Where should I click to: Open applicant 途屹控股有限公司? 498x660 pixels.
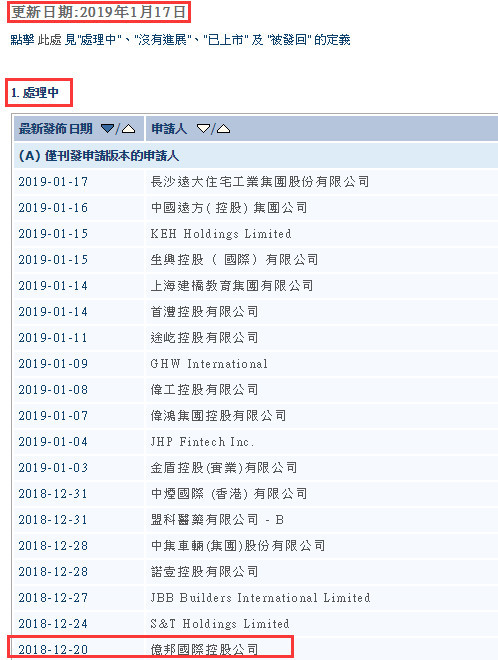coord(204,338)
